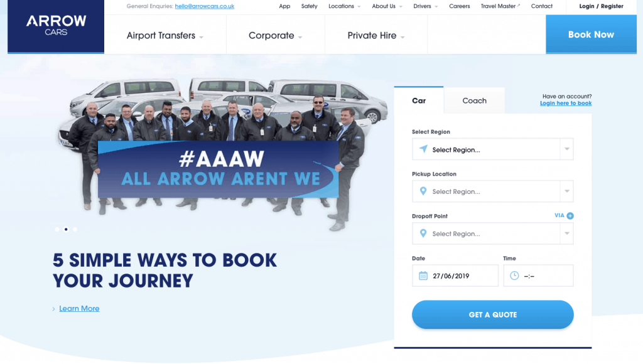Open the Airport Transfers menu
The image size is (643, 364).
pyautogui.click(x=165, y=36)
